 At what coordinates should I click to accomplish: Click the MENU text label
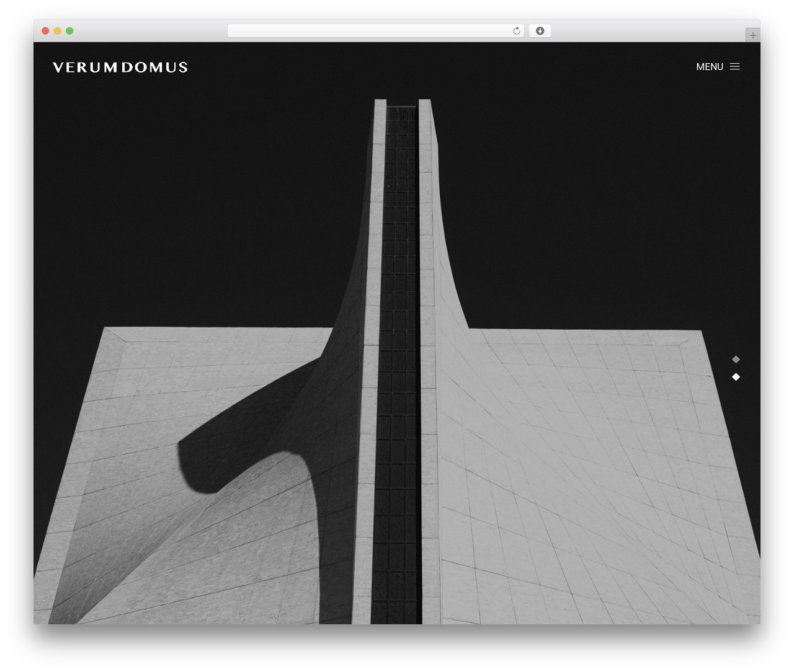[710, 67]
